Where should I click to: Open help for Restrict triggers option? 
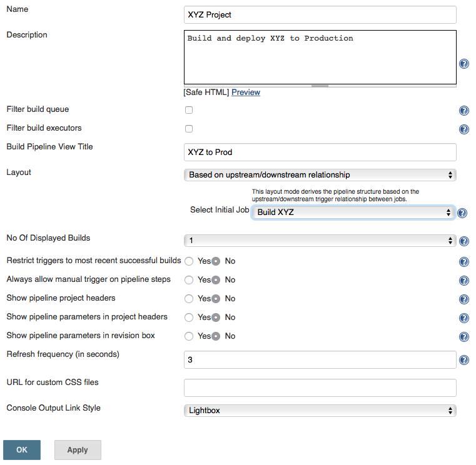point(464,262)
